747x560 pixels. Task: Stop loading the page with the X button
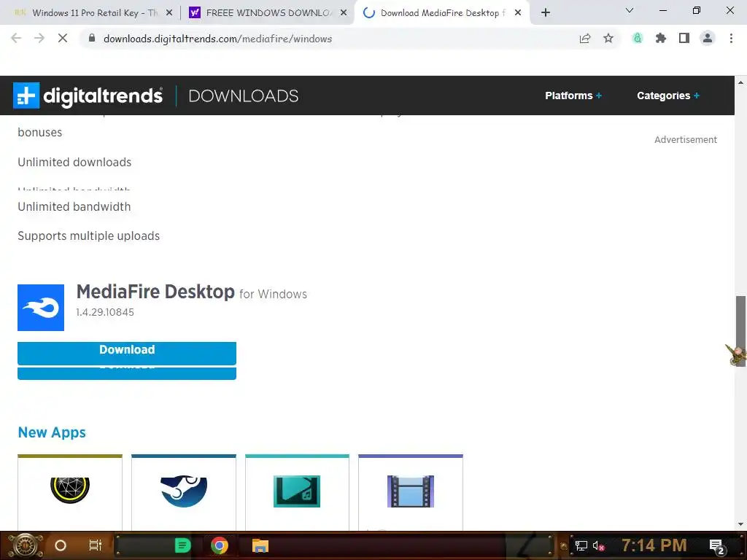point(63,38)
